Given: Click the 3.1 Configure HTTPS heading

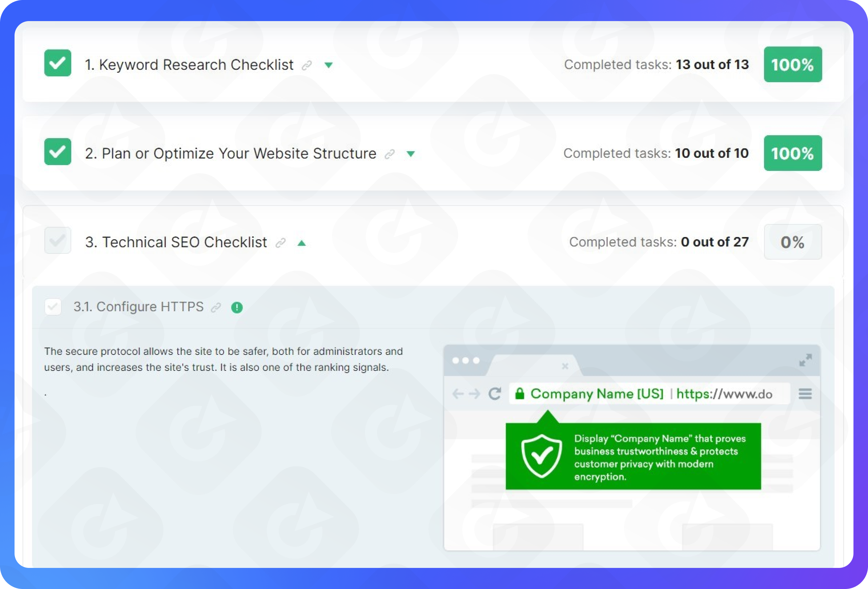Looking at the screenshot, I should [x=138, y=306].
